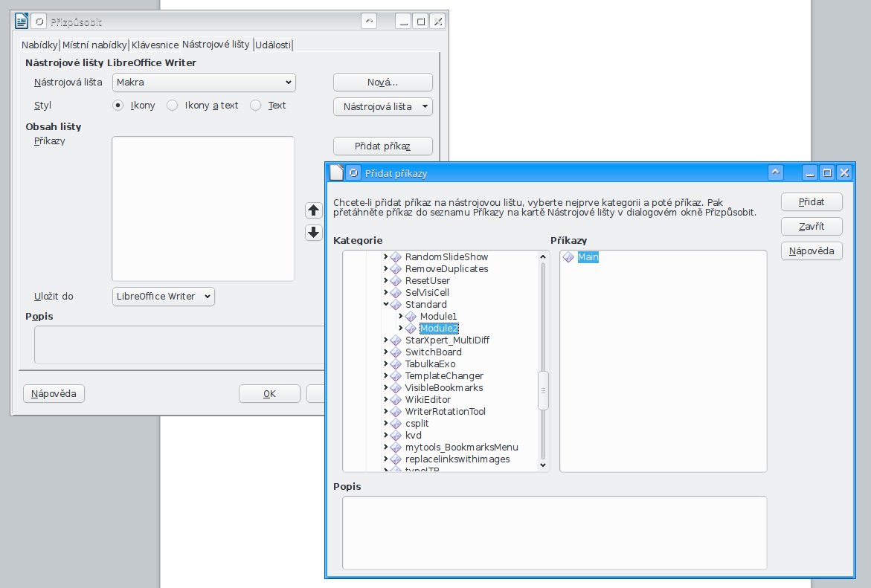Select the Ikony style radio button

point(118,105)
